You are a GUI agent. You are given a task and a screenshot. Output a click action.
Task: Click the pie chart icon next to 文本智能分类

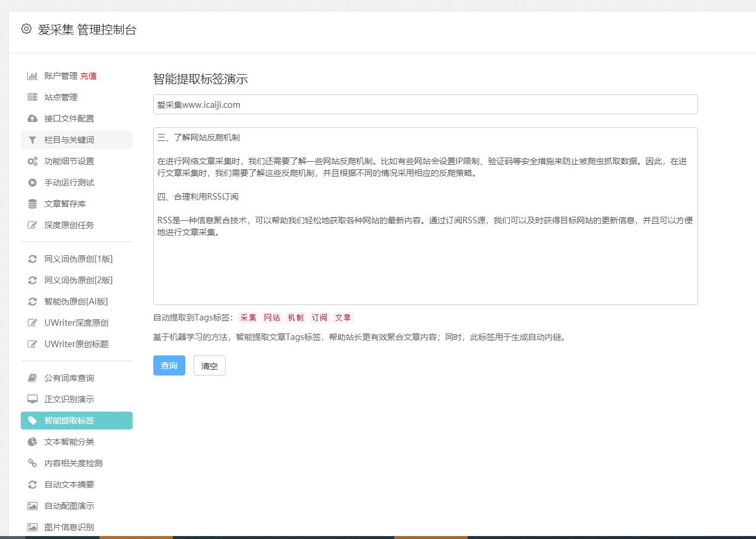click(34, 442)
